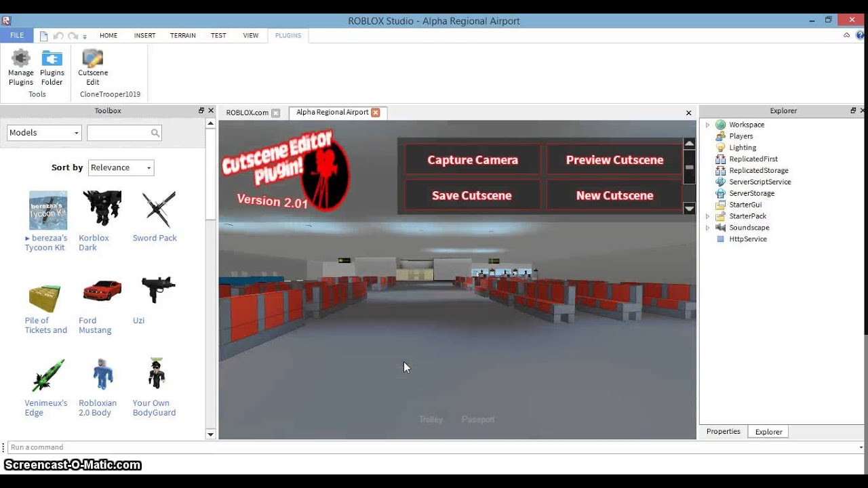Undock the Explorer panel

(853, 110)
